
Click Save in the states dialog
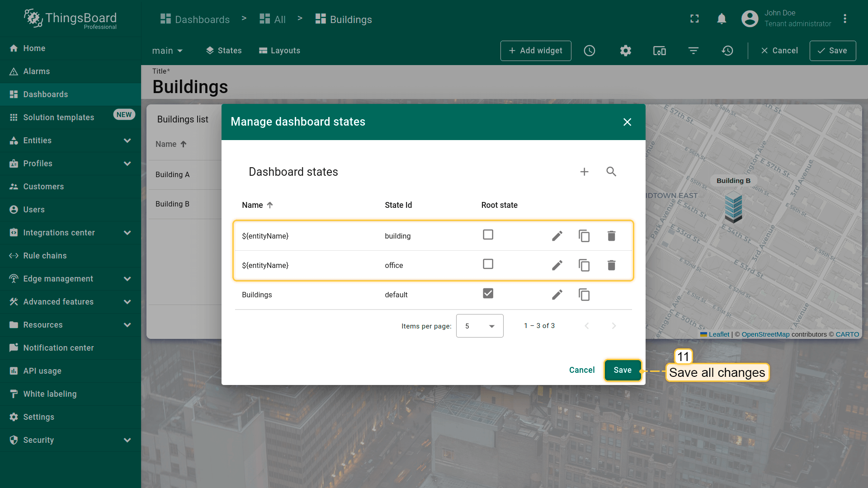click(623, 370)
